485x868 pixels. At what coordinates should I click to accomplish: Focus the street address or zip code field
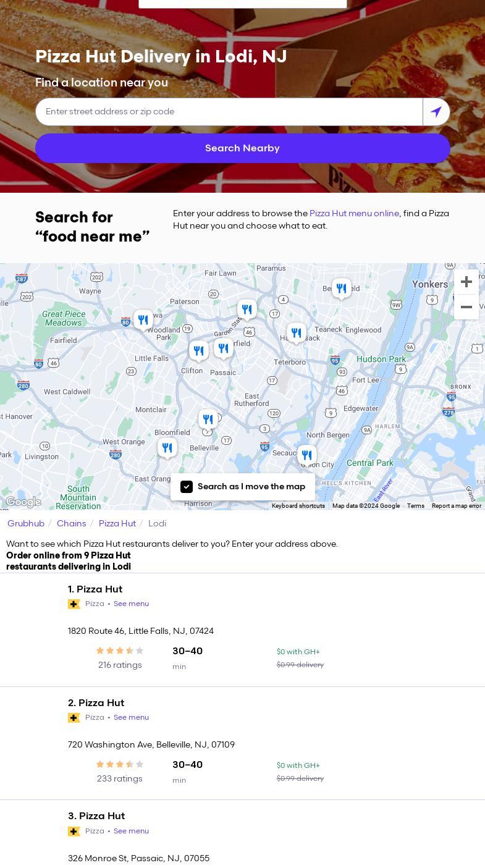coord(229,112)
